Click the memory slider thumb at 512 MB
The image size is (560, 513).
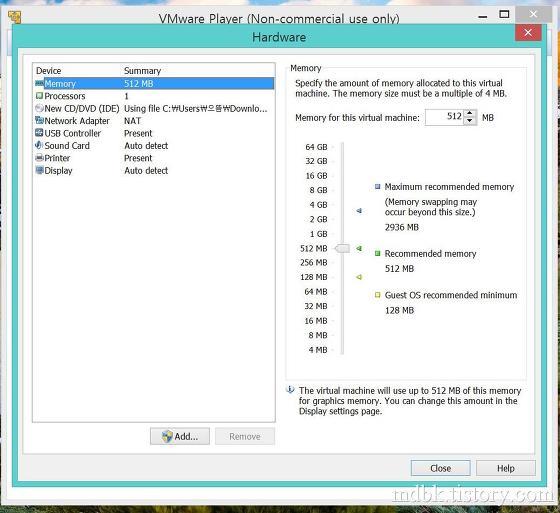coord(342,248)
